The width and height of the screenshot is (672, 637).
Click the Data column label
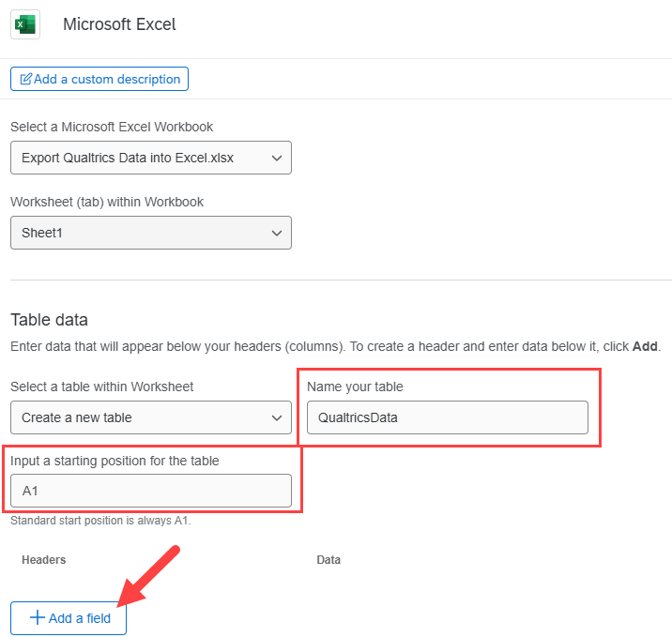pyautogui.click(x=328, y=560)
